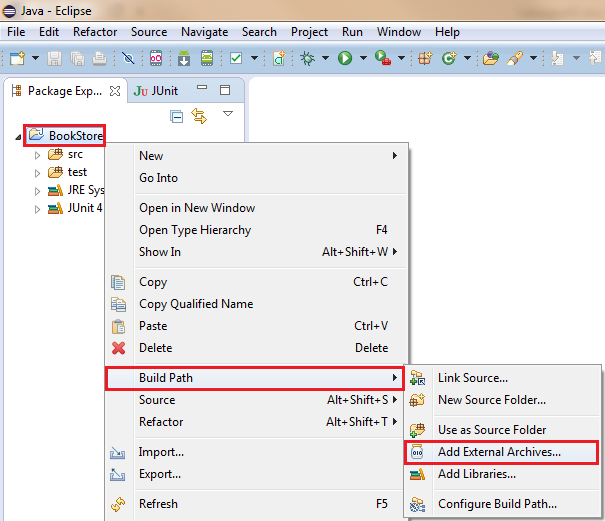
Task: Maximize the Package Explorer view
Action: tap(225, 90)
